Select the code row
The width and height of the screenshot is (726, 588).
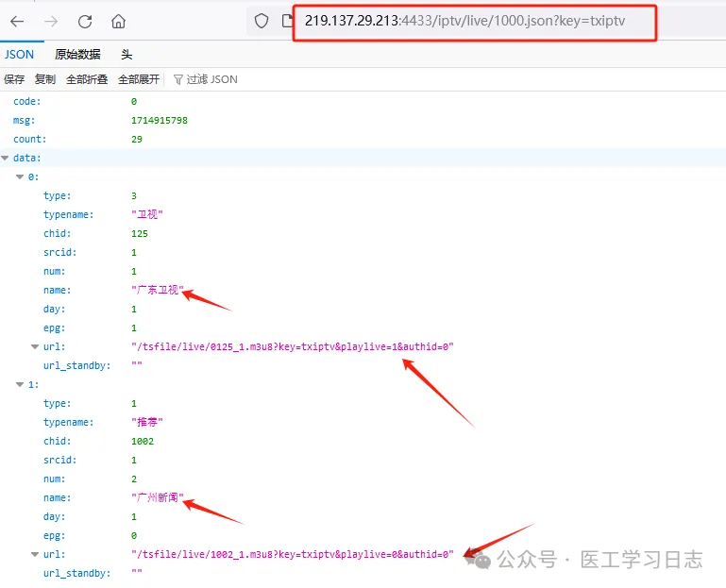[x=363, y=101]
